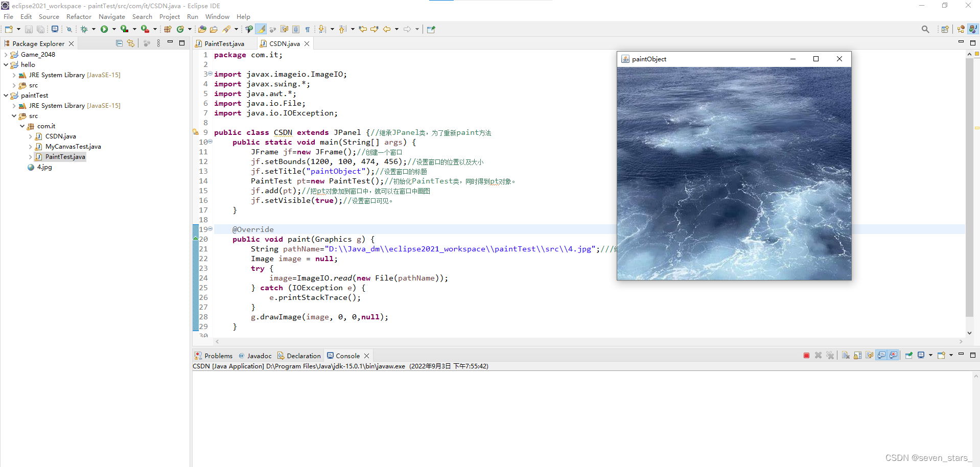
Task: Jump to the Previous Annotation icon
Action: coord(342,29)
